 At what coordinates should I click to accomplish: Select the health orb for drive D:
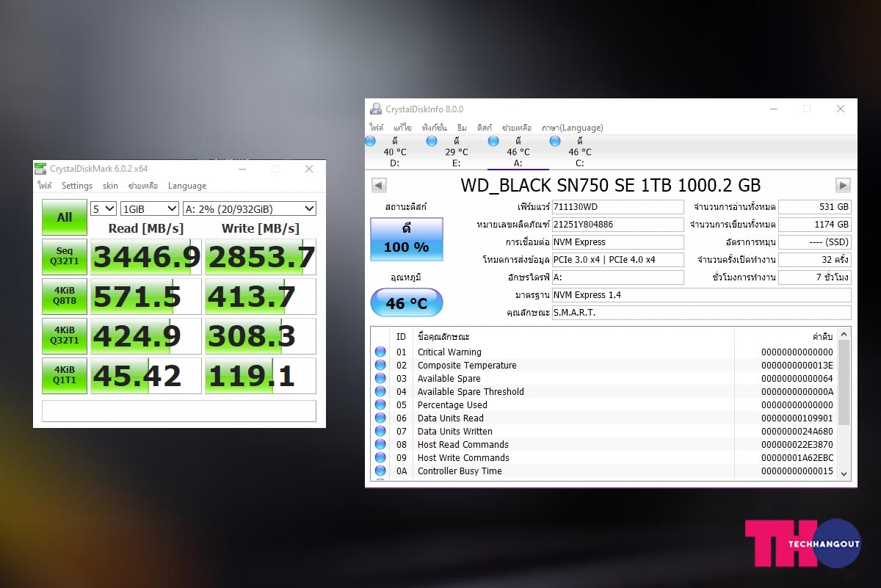click(370, 141)
